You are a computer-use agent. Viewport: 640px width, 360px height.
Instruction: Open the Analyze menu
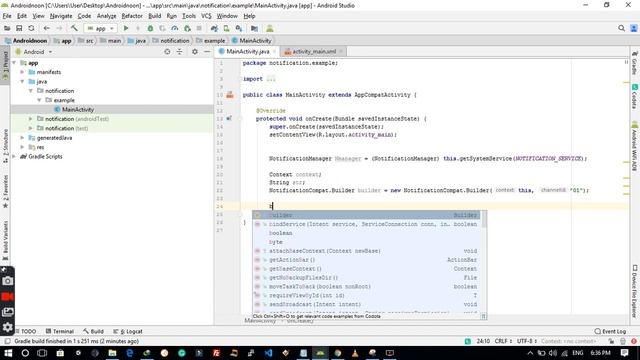pyautogui.click(x=107, y=16)
